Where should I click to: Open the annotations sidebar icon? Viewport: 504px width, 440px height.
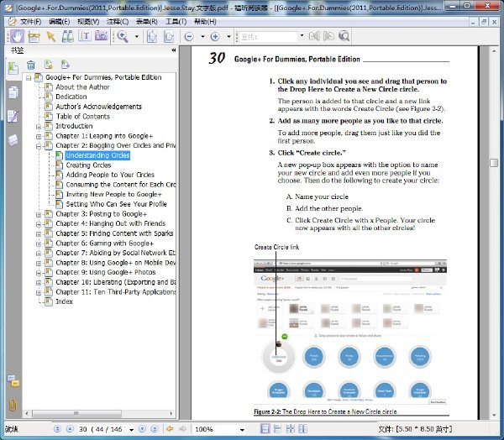point(13,116)
